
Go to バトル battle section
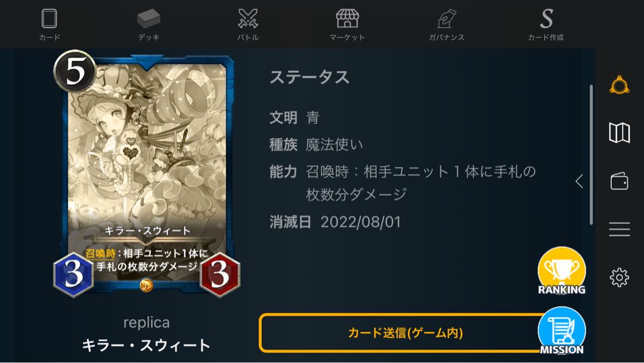click(x=248, y=24)
